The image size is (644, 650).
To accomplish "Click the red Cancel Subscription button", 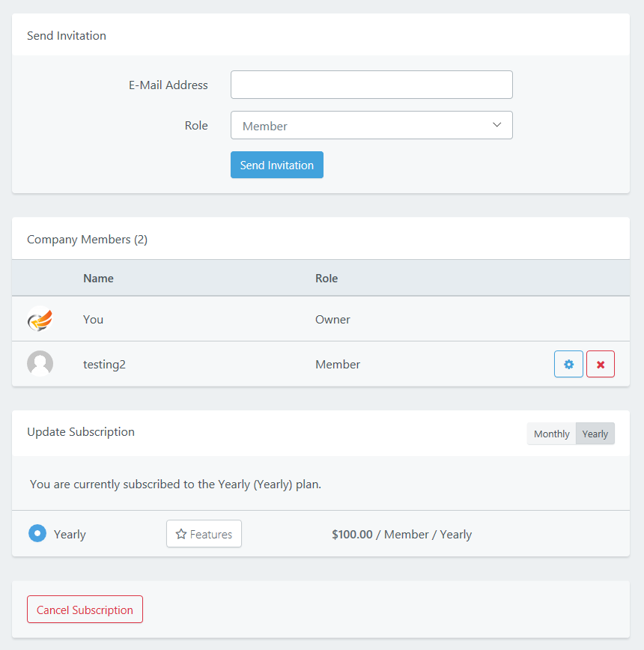I will point(85,610).
